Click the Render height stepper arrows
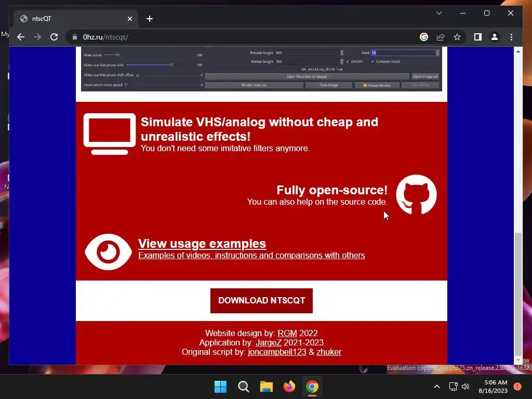Screen dimensions: 532x399 pos(342,61)
